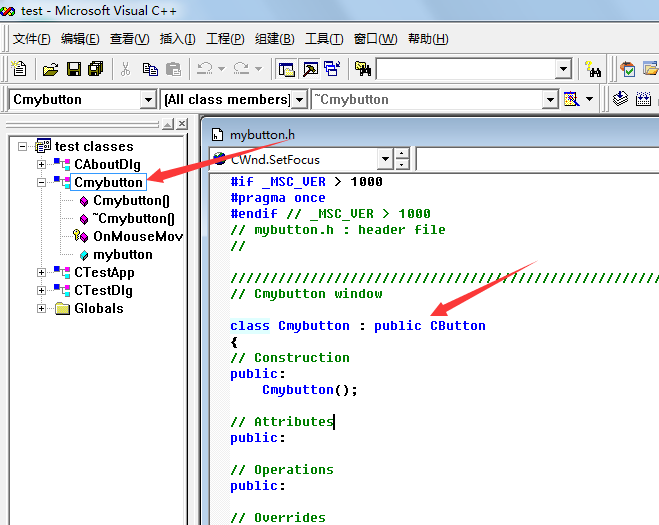Open the 窗口(W) Window menu
The width and height of the screenshot is (659, 525).
(x=375, y=39)
